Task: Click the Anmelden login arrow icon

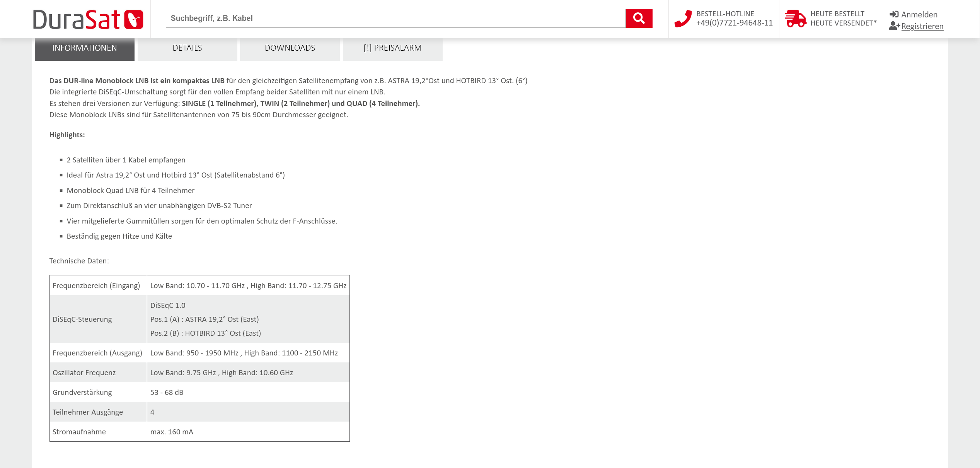Action: coord(894,14)
